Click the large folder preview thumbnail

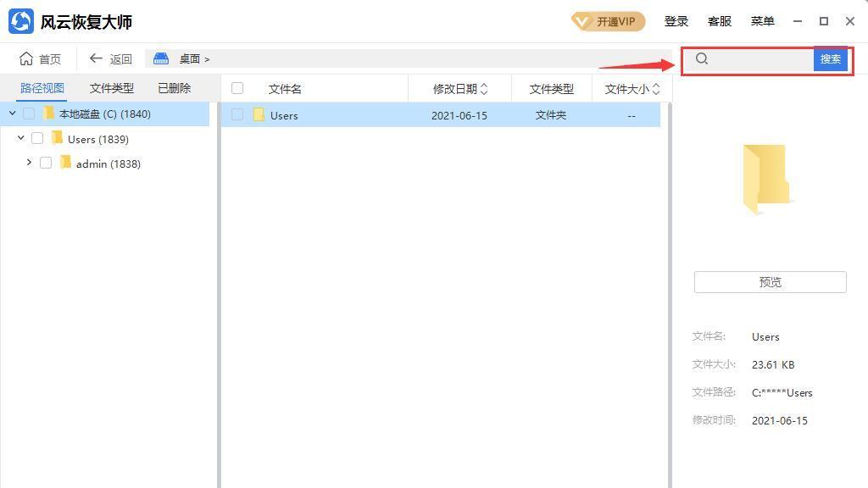(766, 179)
